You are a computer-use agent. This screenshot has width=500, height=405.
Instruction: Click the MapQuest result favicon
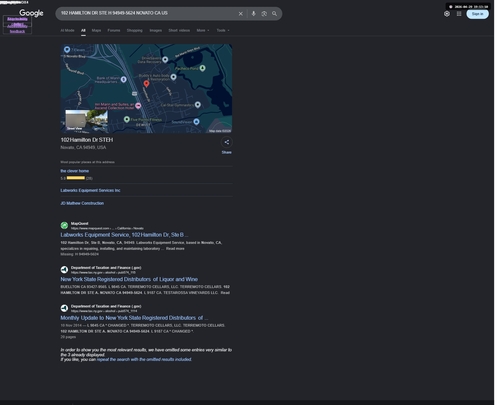tap(64, 225)
